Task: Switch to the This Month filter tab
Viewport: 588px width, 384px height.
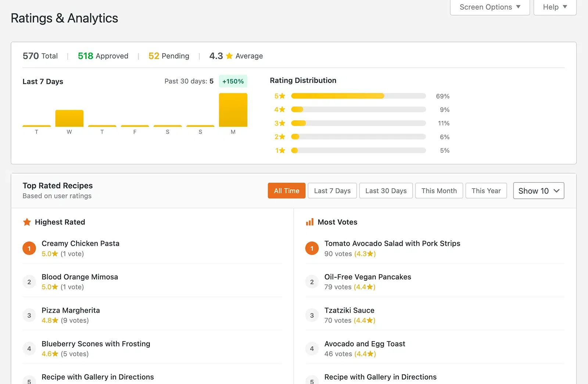Action: (x=439, y=191)
